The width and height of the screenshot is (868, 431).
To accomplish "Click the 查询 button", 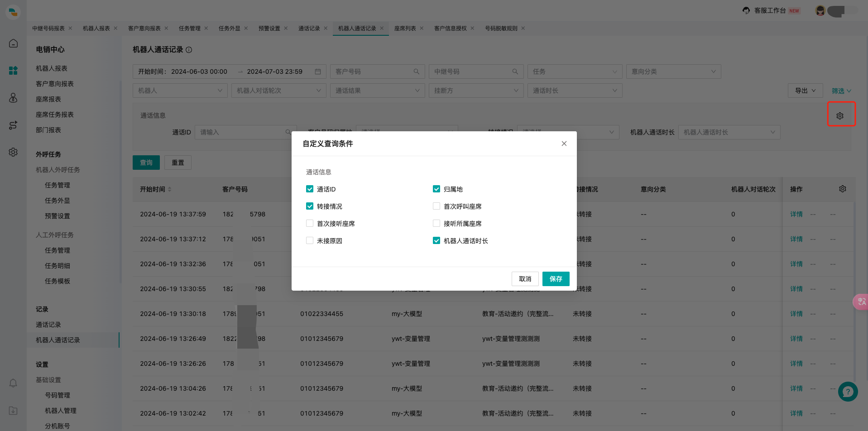I will [146, 163].
